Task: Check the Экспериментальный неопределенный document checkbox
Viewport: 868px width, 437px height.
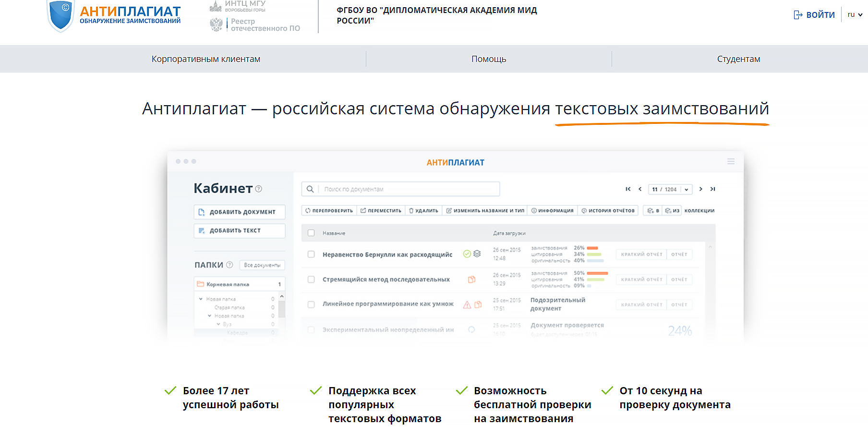Action: [311, 329]
